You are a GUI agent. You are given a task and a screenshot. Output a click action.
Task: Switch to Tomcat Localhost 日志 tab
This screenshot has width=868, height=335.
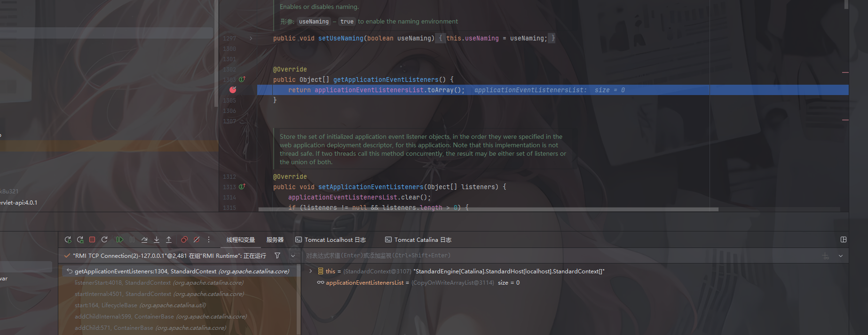click(x=331, y=239)
